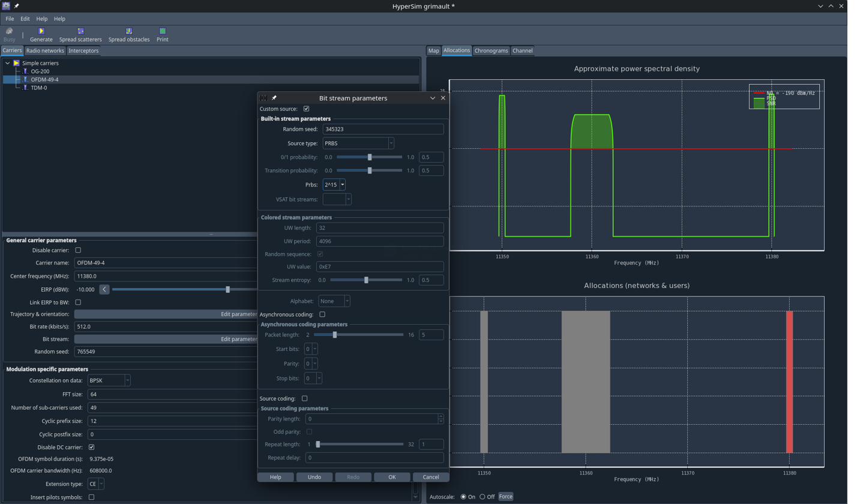Click the pin icon in main title bar
The height and width of the screenshot is (504, 857).
point(17,6)
